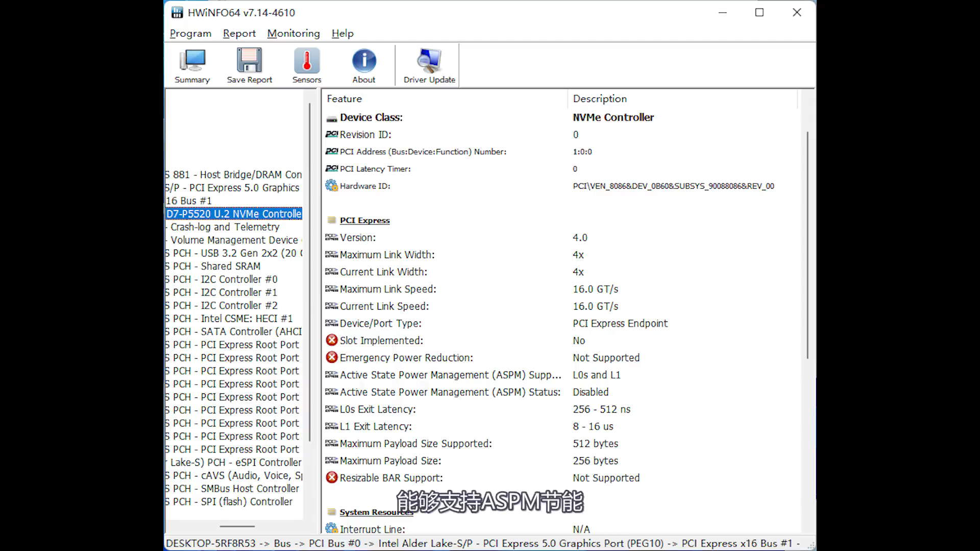980x551 pixels.
Task: Click the System Resources section heading
Action: (x=376, y=512)
